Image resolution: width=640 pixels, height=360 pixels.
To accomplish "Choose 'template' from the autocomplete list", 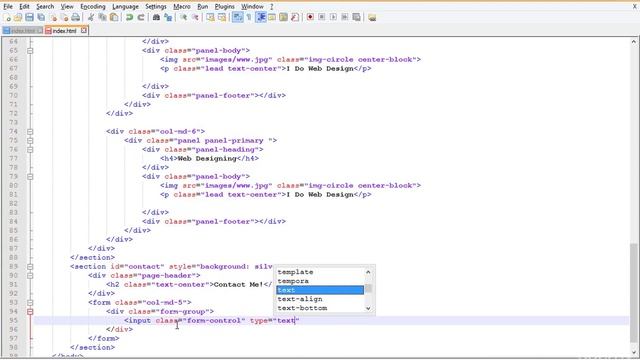I will point(320,272).
